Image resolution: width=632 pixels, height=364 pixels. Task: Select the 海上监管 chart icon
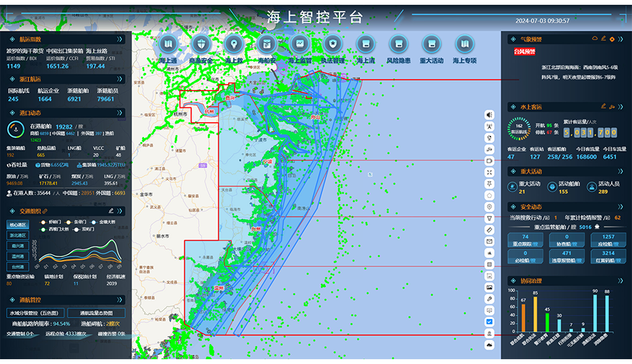pos(299,44)
